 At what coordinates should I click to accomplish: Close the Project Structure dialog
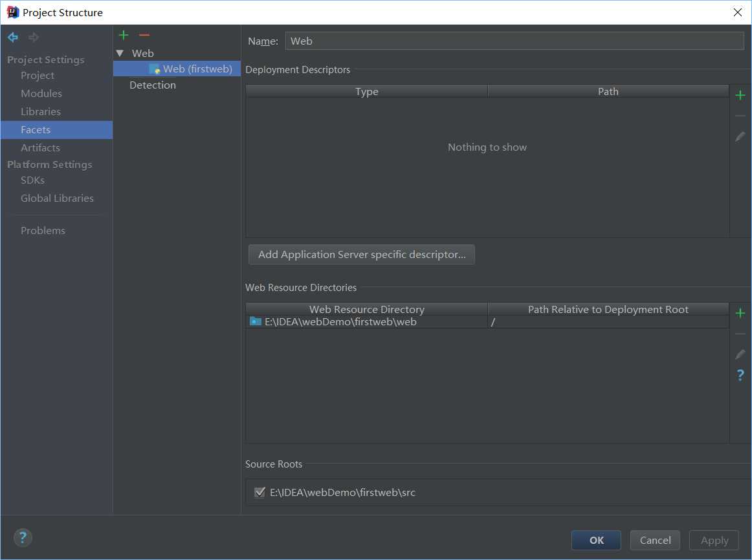point(738,12)
